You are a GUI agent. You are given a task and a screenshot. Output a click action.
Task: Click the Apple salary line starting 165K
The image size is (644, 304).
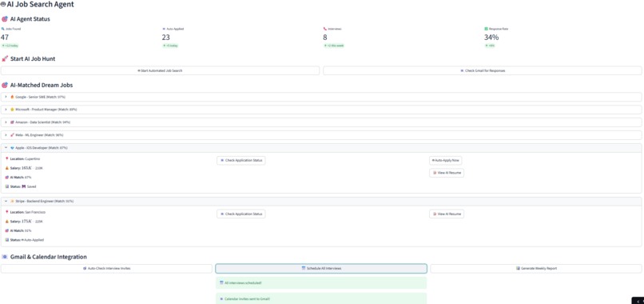(x=26, y=168)
